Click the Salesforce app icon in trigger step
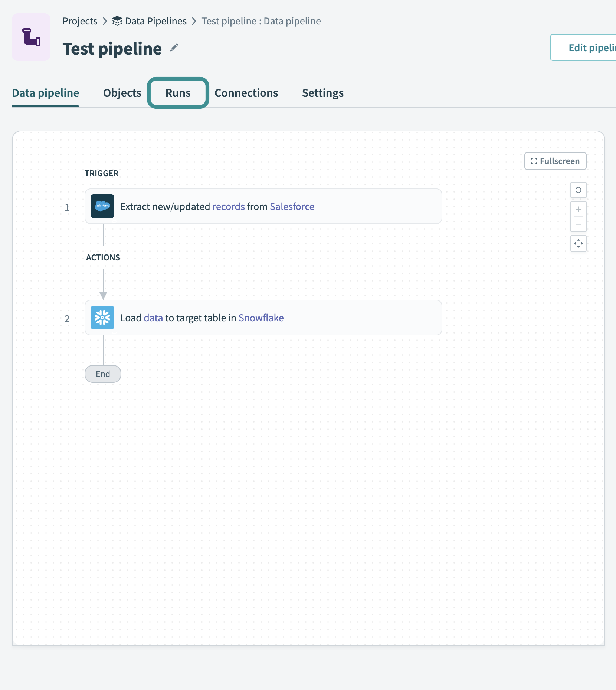Image resolution: width=616 pixels, height=690 pixels. pyautogui.click(x=102, y=206)
